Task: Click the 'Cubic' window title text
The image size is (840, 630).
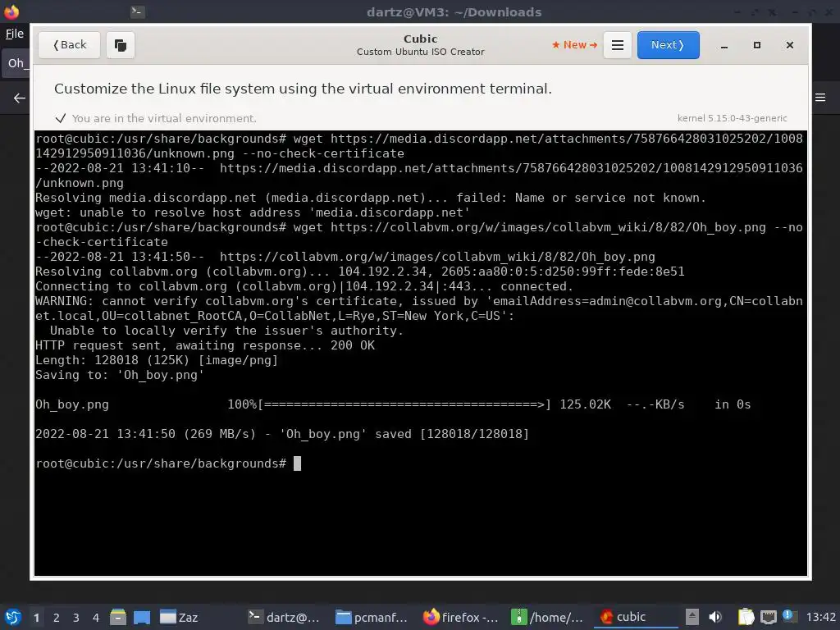Action: tap(421, 39)
